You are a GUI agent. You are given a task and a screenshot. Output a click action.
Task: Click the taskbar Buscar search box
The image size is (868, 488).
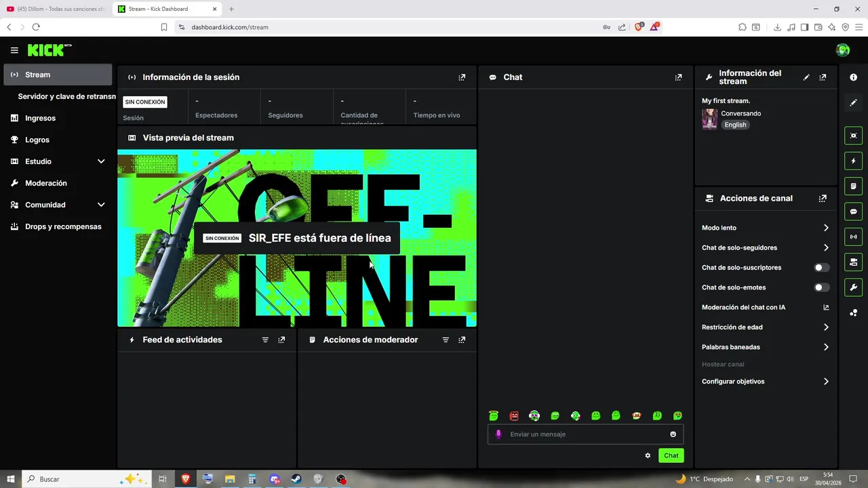click(x=85, y=479)
